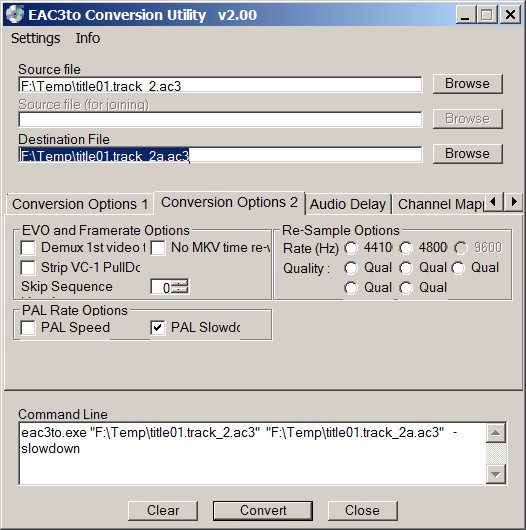This screenshot has width=526, height=530.
Task: Click the EAC3to disc icon in title bar
Action: 15,15
